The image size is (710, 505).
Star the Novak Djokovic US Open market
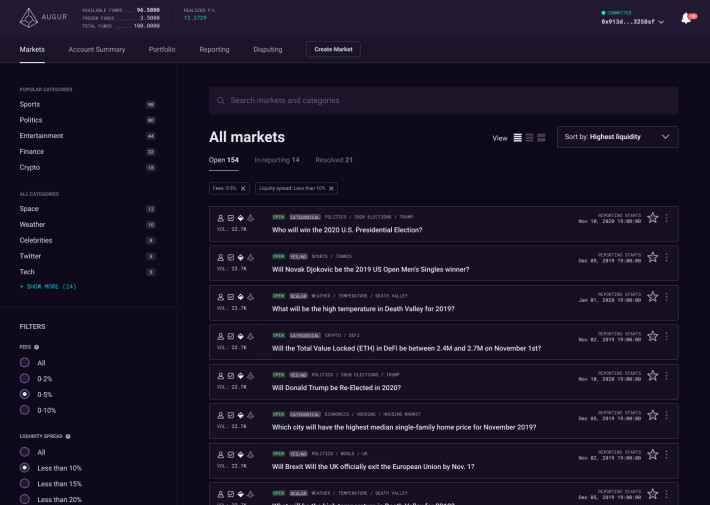click(652, 257)
